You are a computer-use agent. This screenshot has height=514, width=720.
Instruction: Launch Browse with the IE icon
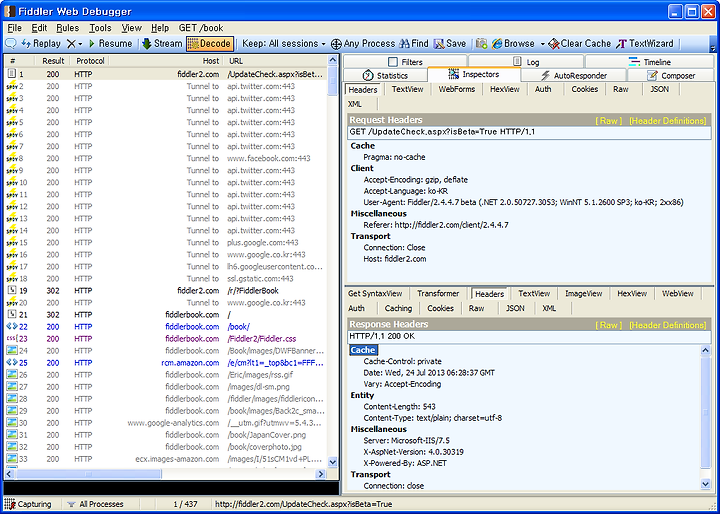pos(497,44)
